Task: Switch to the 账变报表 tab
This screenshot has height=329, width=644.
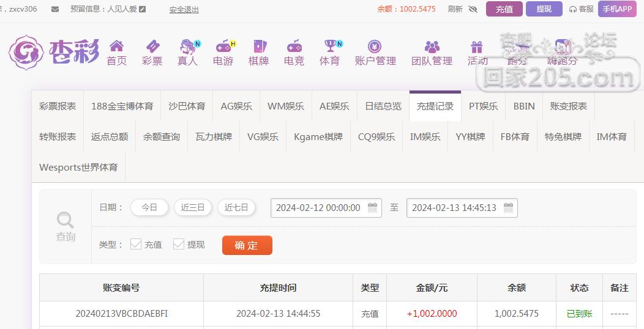Action: pos(569,106)
